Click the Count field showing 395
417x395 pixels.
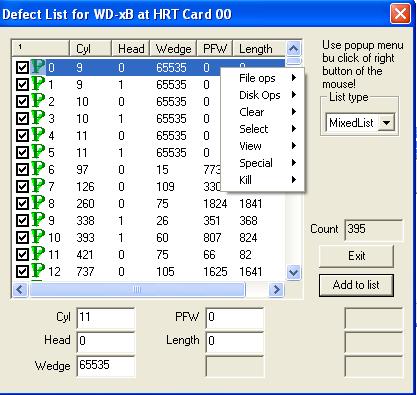(x=374, y=230)
